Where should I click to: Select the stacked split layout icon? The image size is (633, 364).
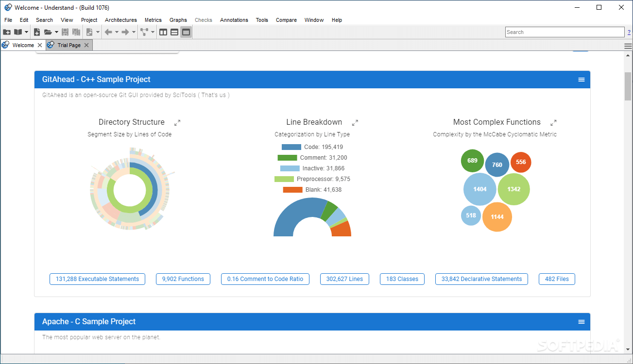(174, 32)
